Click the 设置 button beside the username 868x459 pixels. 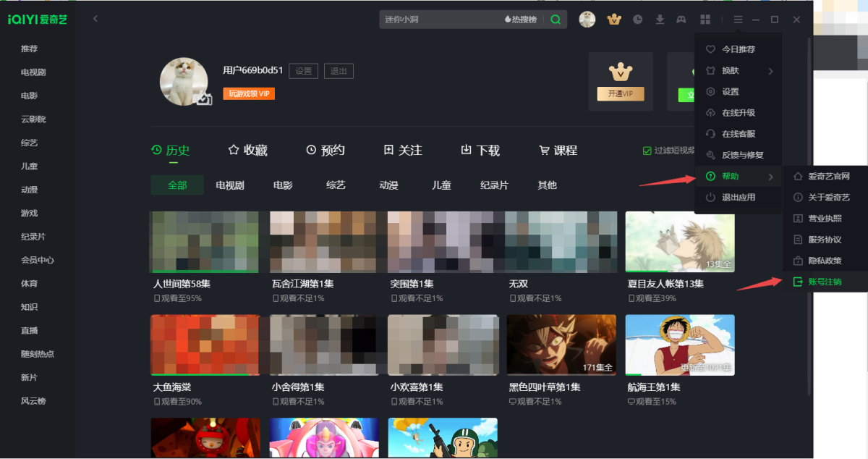(304, 71)
